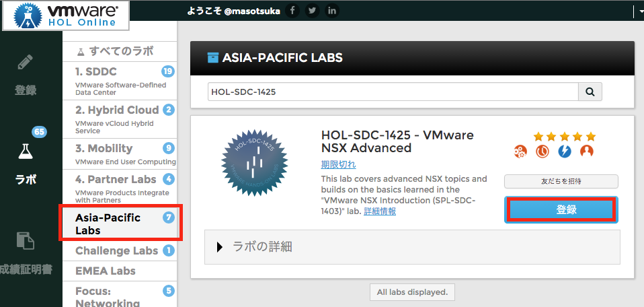644x307 pixels.
Task: Select the EMEA Labs category
Action: (x=120, y=271)
